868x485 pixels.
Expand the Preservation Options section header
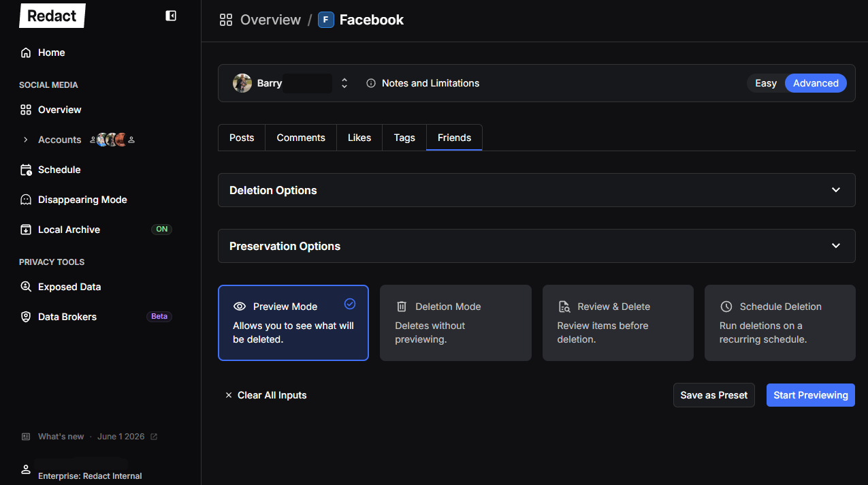coord(536,246)
